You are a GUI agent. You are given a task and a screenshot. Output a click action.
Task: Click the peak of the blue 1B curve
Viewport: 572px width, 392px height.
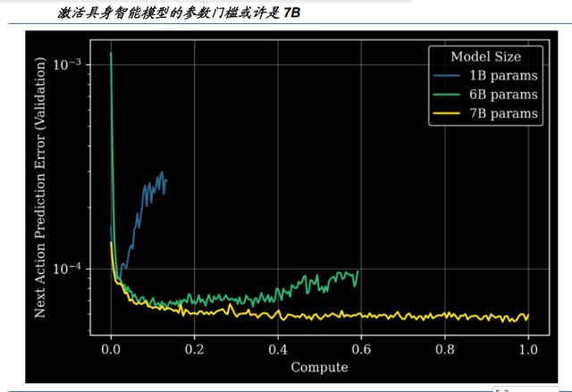tap(162, 172)
